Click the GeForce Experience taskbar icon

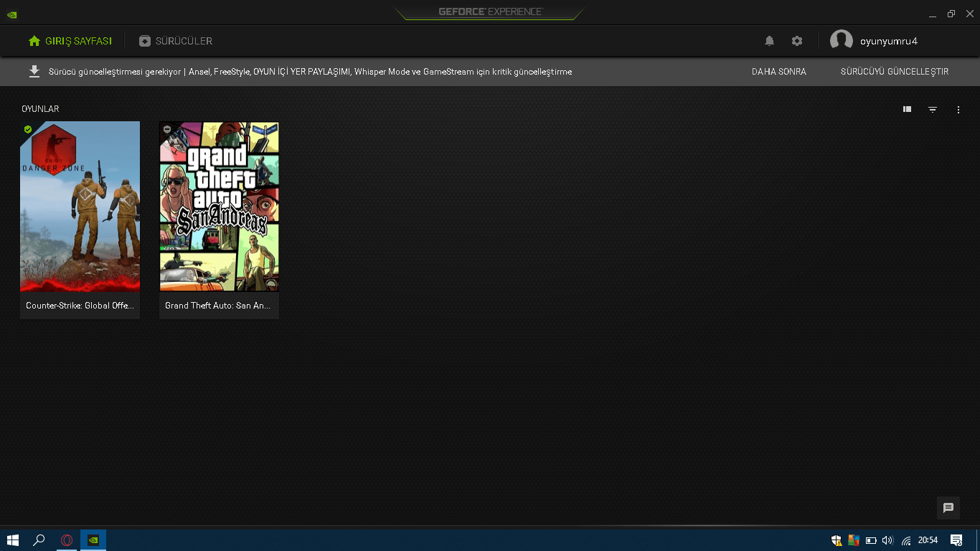coord(93,540)
